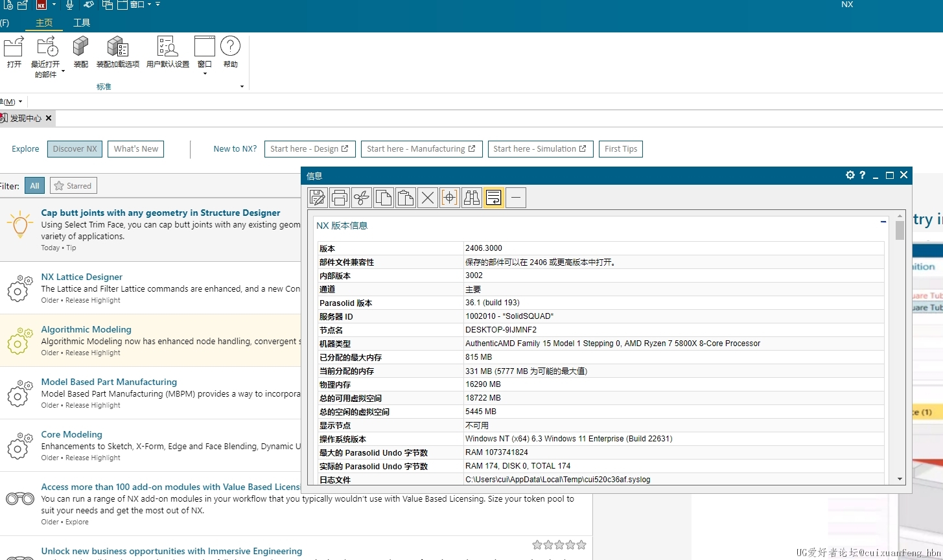This screenshot has width=943, height=560.
Task: Click the minus line icon in 信息 toolbar
Action: [516, 198]
